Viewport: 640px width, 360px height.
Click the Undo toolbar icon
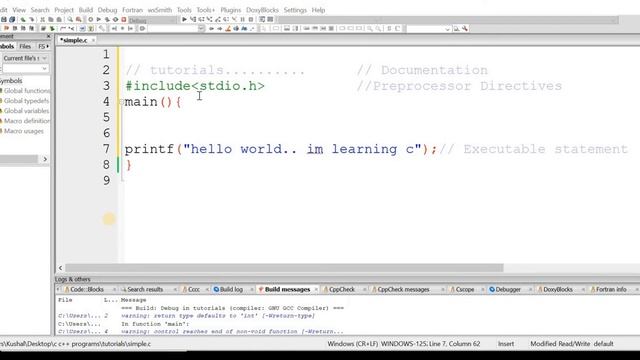click(23, 19)
